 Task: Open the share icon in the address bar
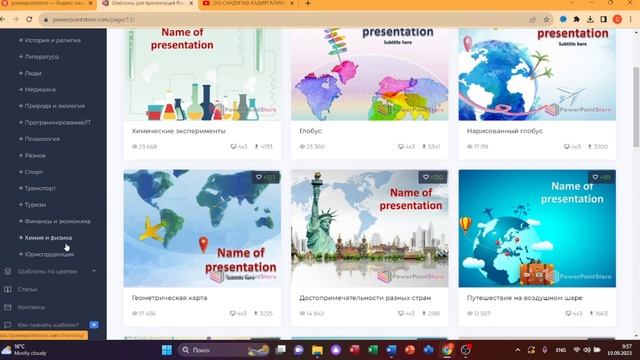[533, 20]
